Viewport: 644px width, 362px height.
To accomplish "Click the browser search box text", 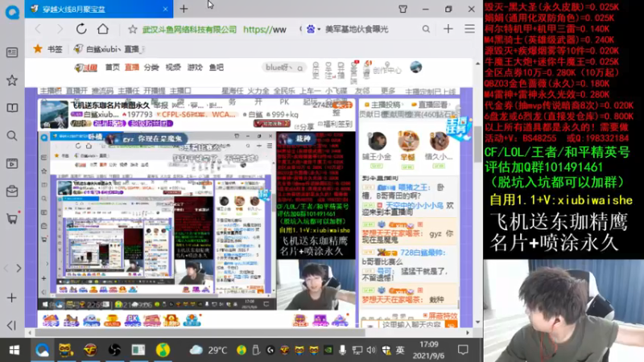I will [357, 29].
